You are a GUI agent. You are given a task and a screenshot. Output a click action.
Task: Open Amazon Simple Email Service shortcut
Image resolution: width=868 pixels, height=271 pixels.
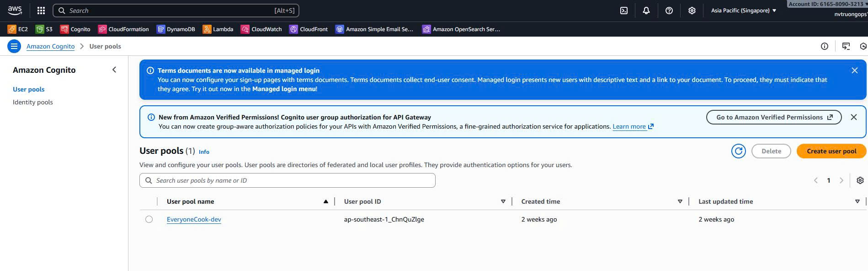pyautogui.click(x=374, y=29)
